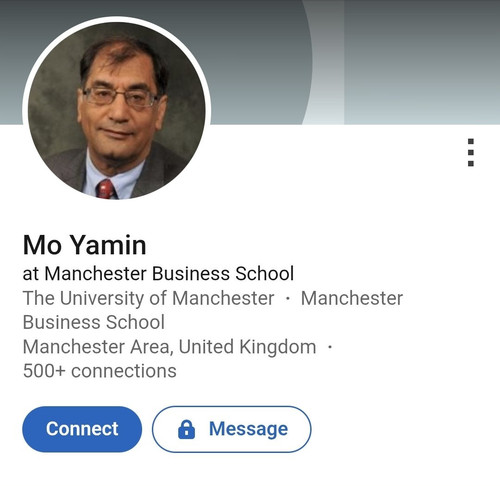Open the three-dot more options menu
The width and height of the screenshot is (500, 486).
[x=471, y=152]
